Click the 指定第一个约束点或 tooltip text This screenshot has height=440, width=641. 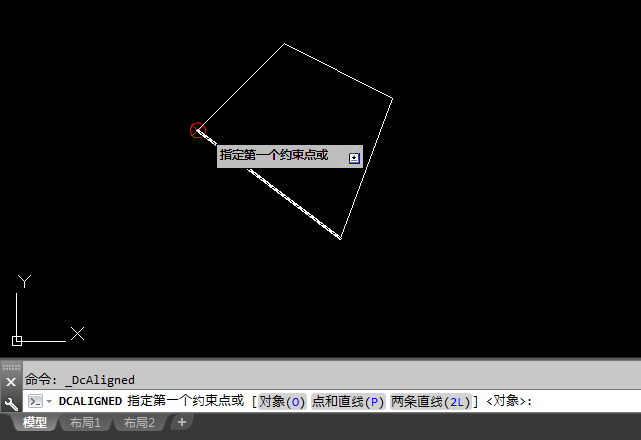click(x=274, y=155)
